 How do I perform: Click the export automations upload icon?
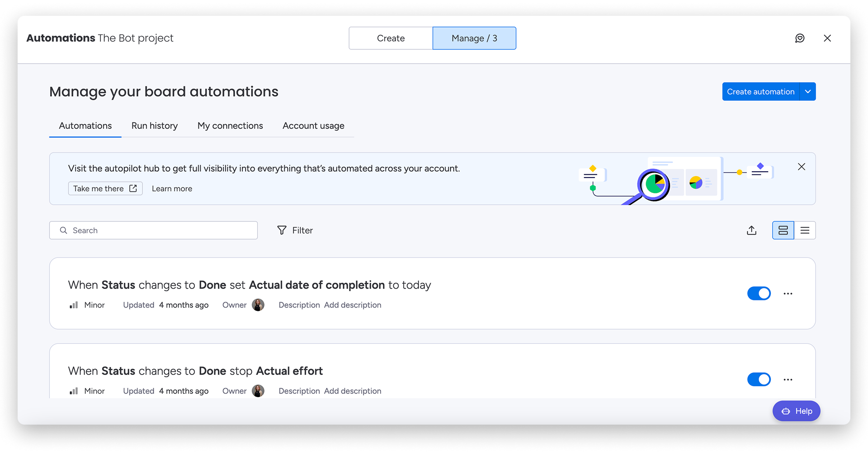[x=751, y=230]
